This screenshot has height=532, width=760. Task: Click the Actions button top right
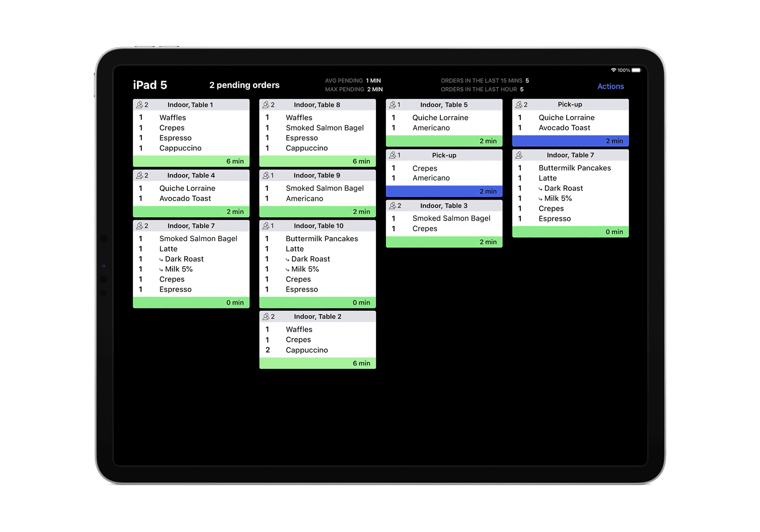610,87
